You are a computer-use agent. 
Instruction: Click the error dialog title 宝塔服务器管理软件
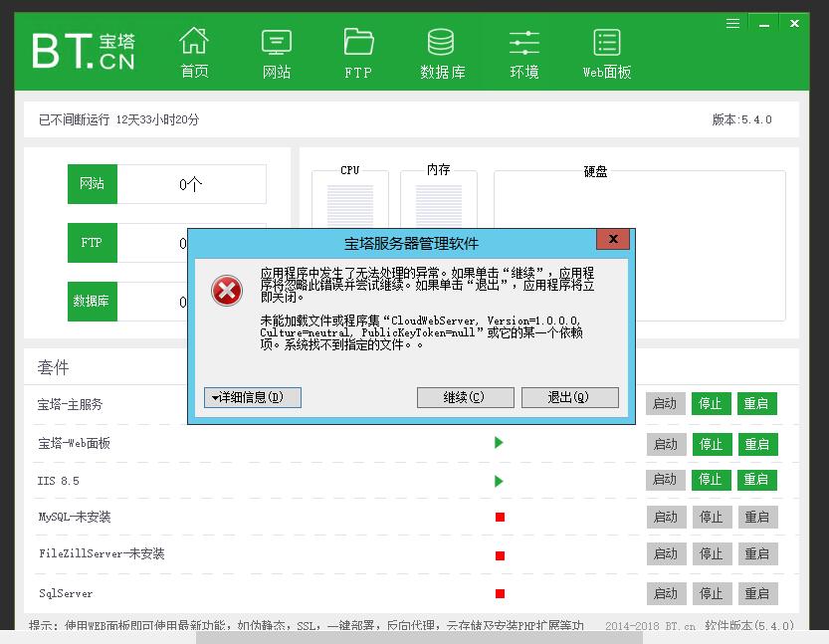pos(411,244)
